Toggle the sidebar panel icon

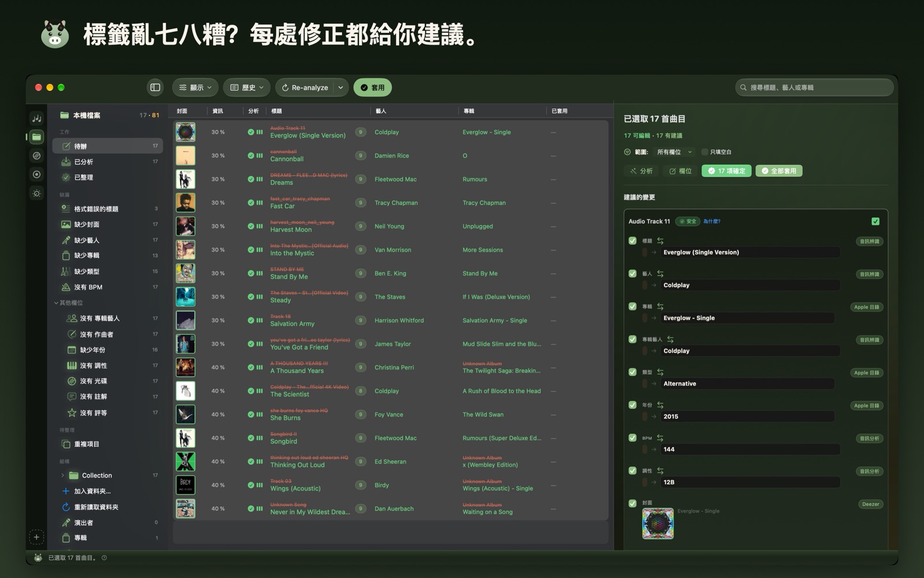(155, 87)
